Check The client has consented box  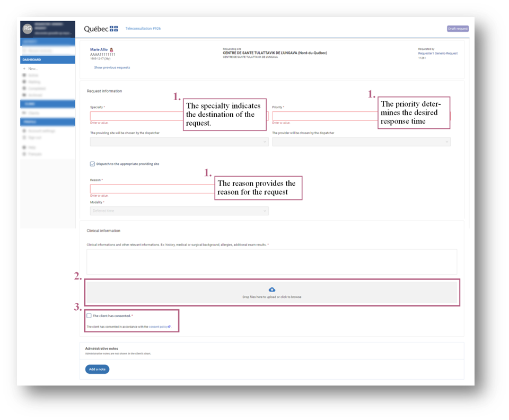(x=89, y=316)
